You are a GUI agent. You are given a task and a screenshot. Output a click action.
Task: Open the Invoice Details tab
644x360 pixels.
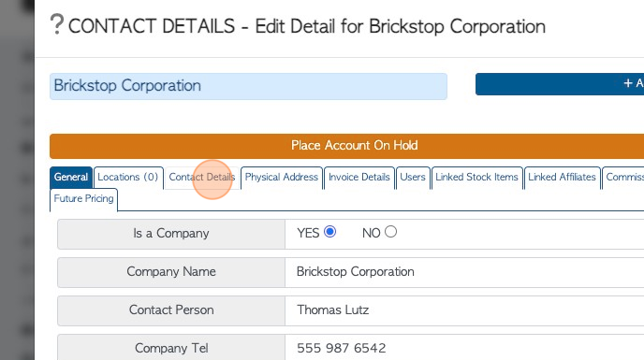pos(359,178)
